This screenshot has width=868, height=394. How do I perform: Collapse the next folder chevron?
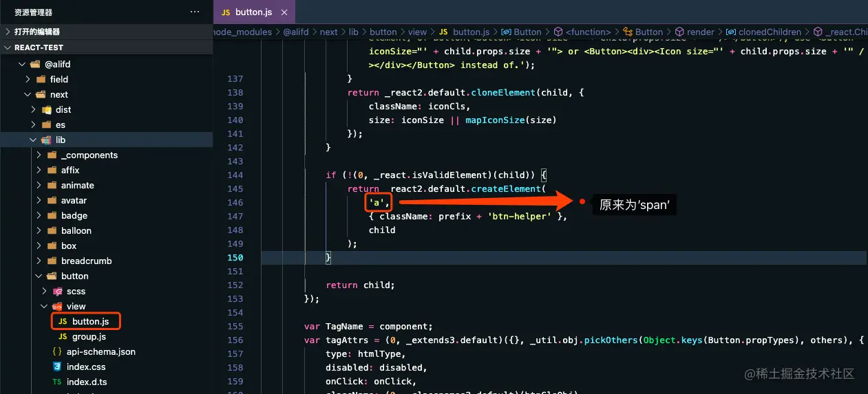coord(28,94)
